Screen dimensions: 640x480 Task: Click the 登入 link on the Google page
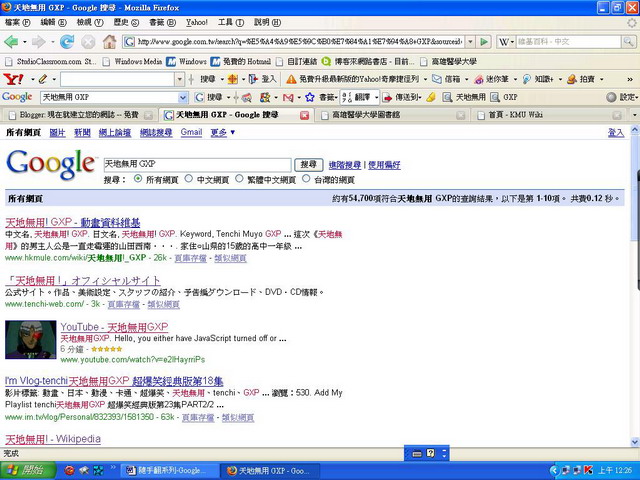pos(616,132)
